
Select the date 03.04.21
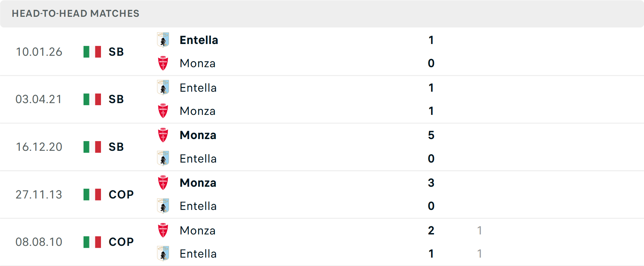click(39, 99)
